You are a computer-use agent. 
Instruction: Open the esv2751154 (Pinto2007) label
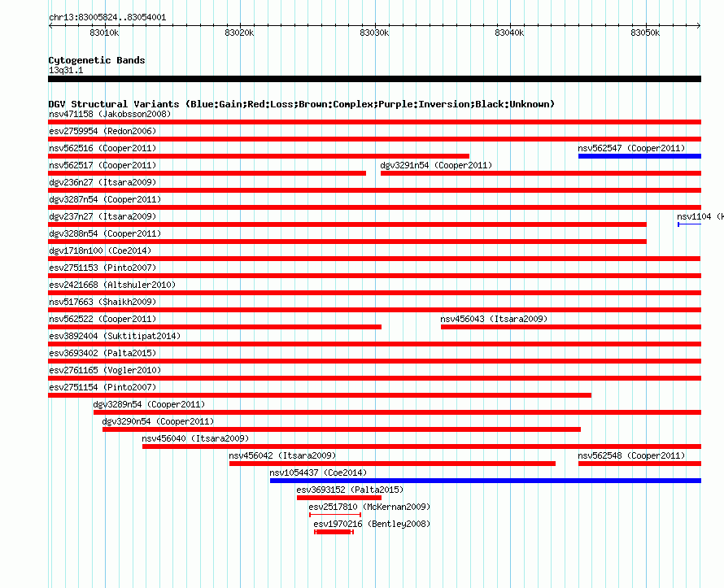(x=103, y=387)
